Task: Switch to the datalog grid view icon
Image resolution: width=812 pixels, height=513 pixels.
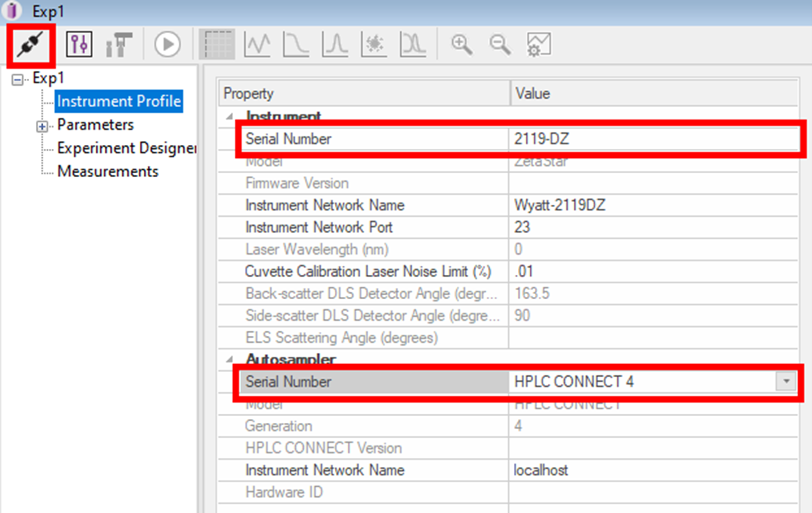Action: [217, 44]
